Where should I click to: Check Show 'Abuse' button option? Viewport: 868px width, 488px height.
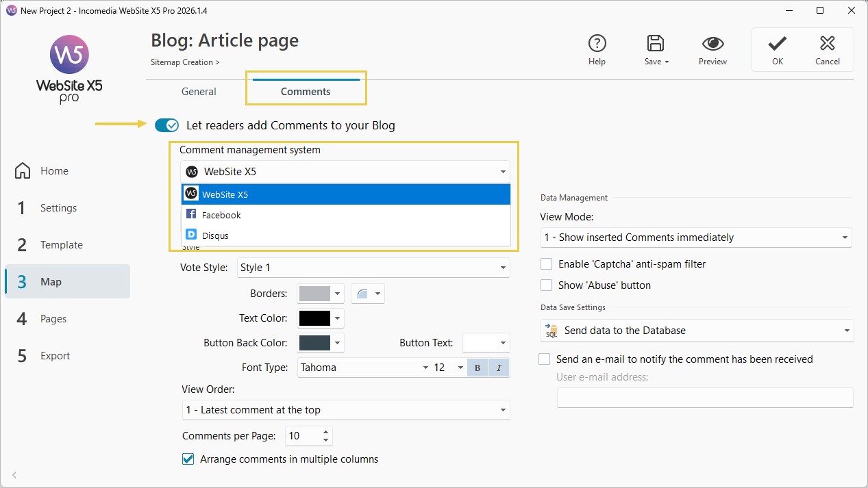click(546, 285)
